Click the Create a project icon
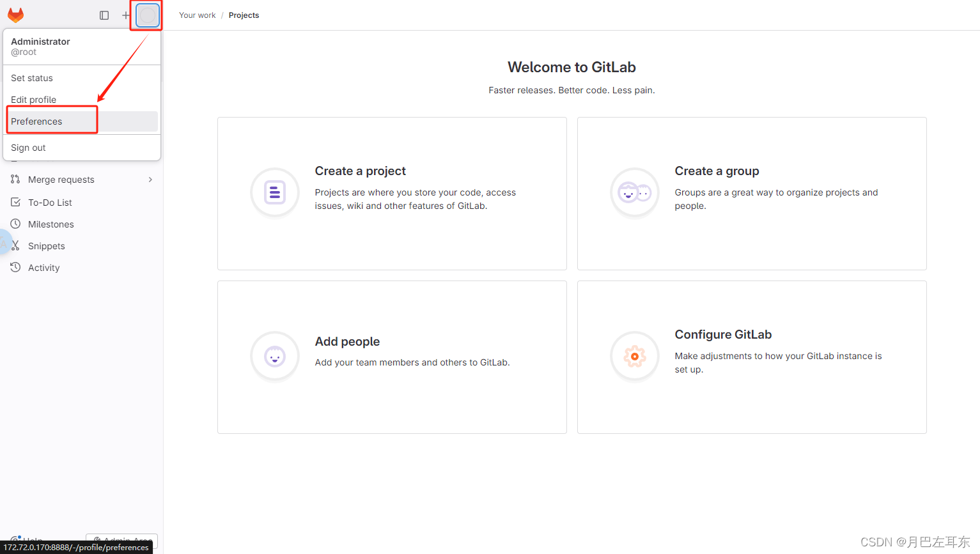This screenshot has width=980, height=554. (x=275, y=192)
